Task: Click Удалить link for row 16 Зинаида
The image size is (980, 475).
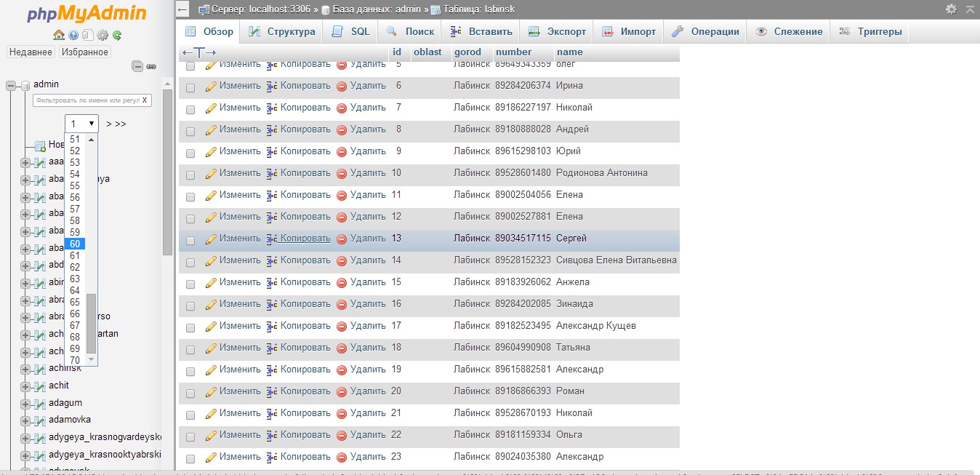Action: (x=368, y=304)
